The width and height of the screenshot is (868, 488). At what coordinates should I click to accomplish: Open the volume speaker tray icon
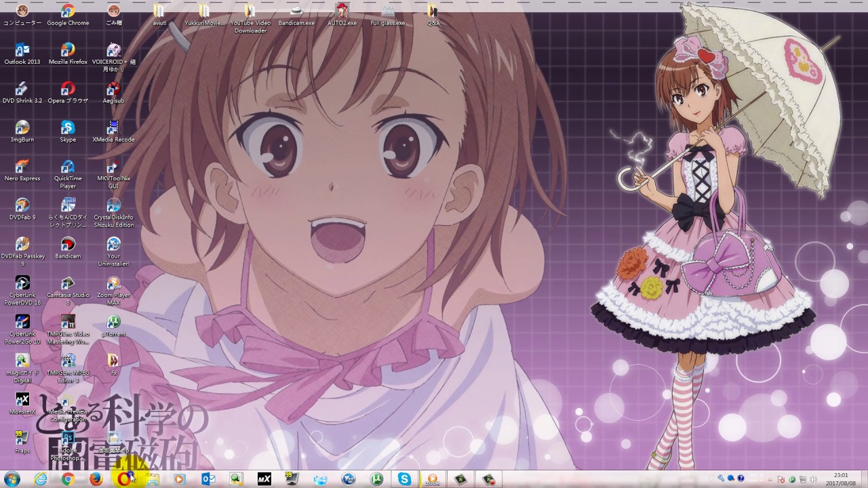tap(812, 480)
